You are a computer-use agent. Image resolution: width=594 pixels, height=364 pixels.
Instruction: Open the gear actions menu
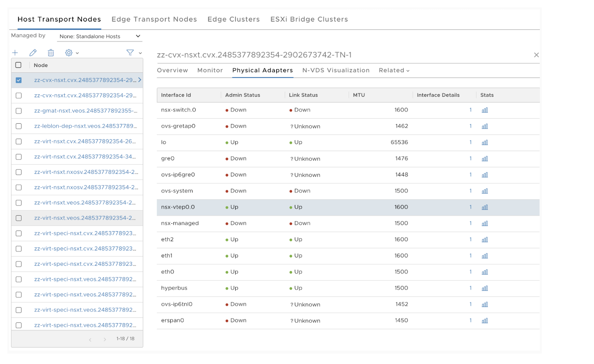click(71, 53)
